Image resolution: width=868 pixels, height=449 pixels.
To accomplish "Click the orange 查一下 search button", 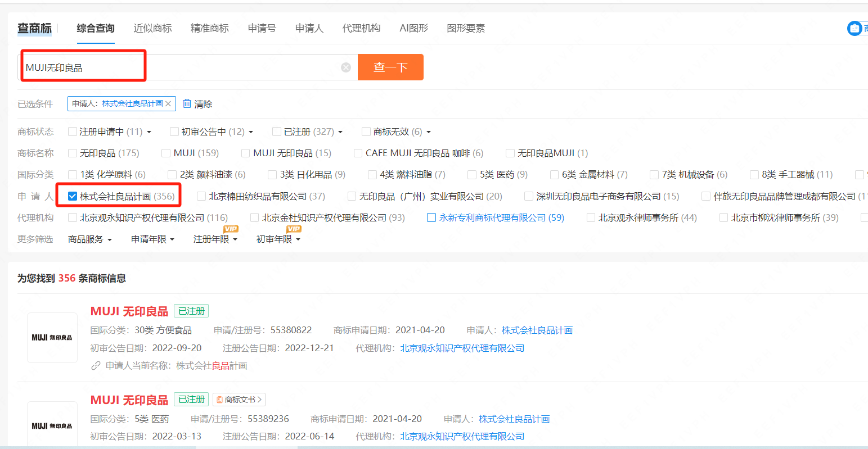I will [x=390, y=67].
